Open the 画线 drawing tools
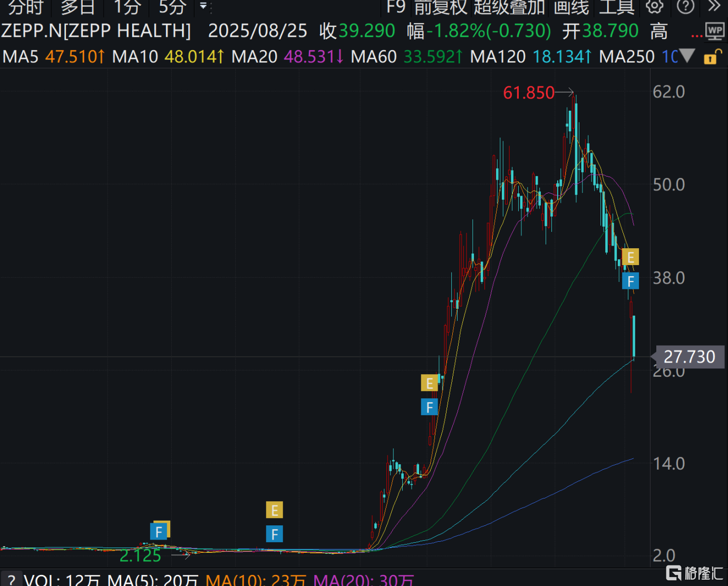The image size is (728, 586). [x=571, y=7]
